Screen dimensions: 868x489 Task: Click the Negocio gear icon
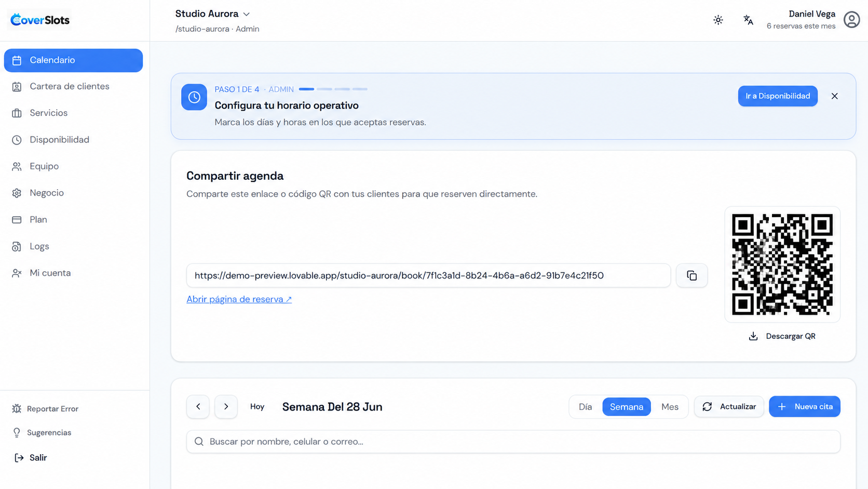click(17, 193)
